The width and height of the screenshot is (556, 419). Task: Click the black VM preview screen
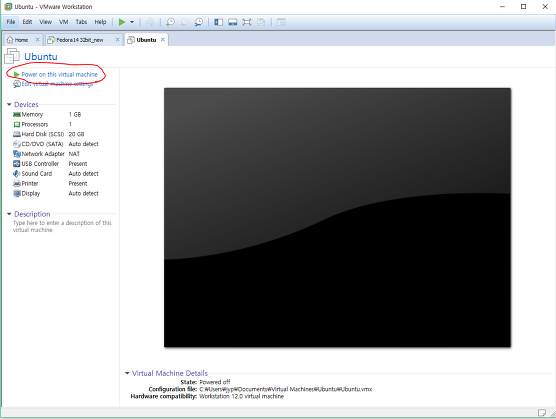click(337, 217)
